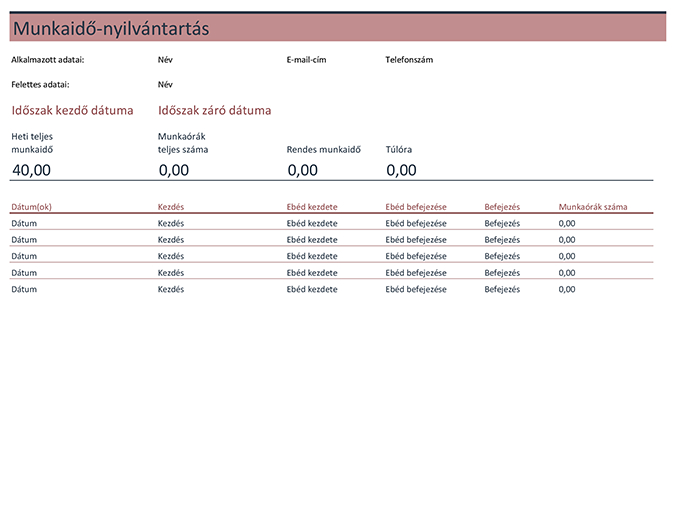Click the Telefonszám field
This screenshot has width=675, height=520.
[409, 60]
